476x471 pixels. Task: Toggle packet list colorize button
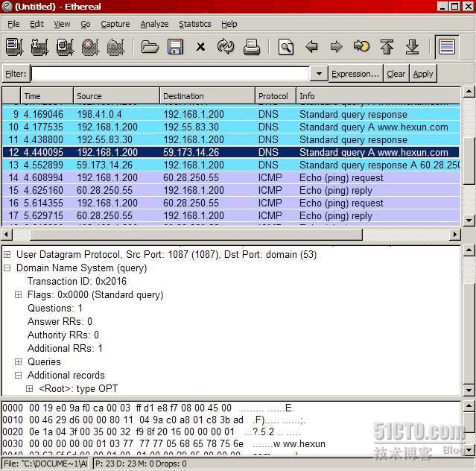click(446, 47)
